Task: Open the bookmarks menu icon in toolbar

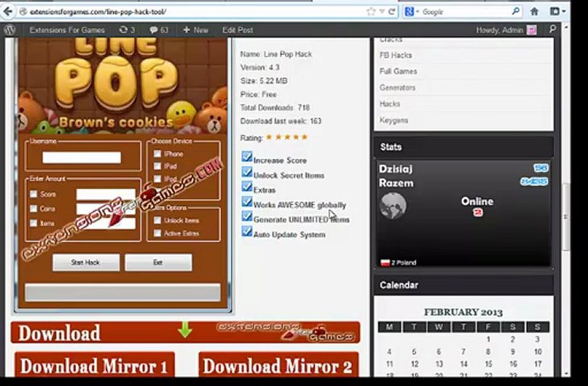Action: [557, 12]
